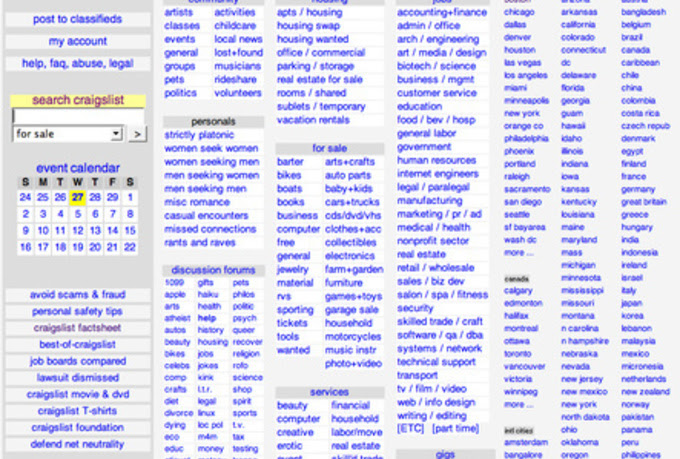The height and width of the screenshot is (459, 680).
Task: Open craigslist T-shirts link
Action: (x=78, y=411)
